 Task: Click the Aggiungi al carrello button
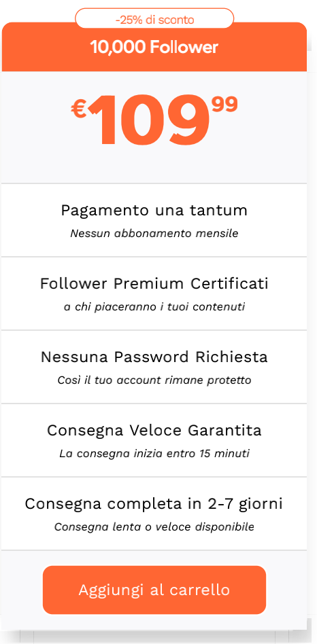coord(154,590)
